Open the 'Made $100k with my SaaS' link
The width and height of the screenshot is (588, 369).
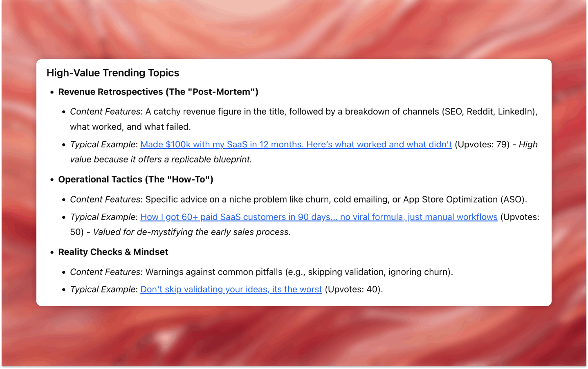(x=296, y=144)
